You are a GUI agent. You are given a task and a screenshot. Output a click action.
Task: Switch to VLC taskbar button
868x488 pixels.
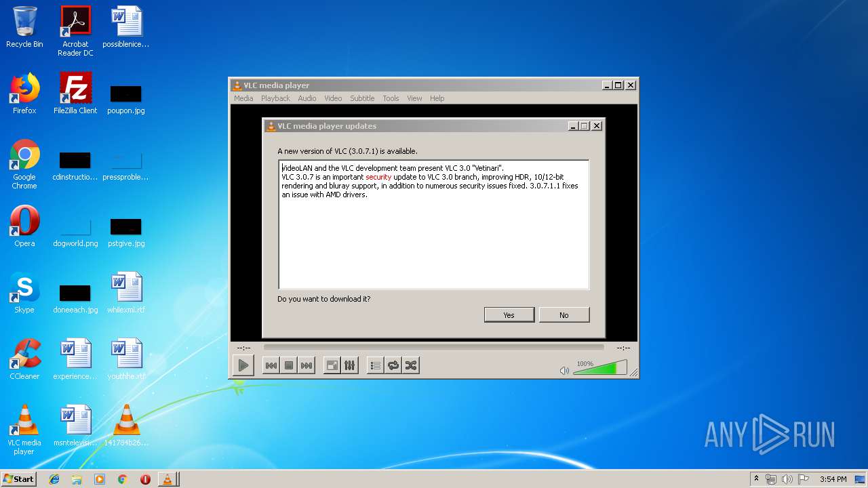pyautogui.click(x=167, y=479)
